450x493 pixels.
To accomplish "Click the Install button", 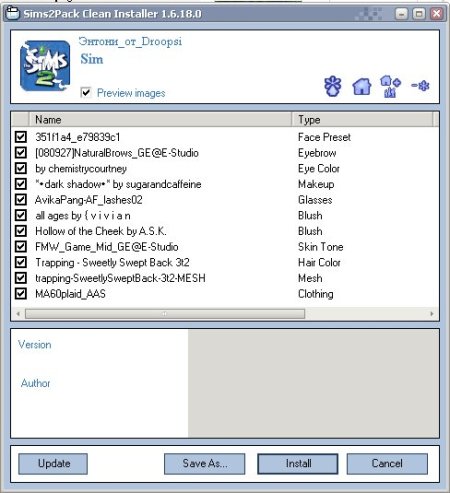I will click(298, 463).
